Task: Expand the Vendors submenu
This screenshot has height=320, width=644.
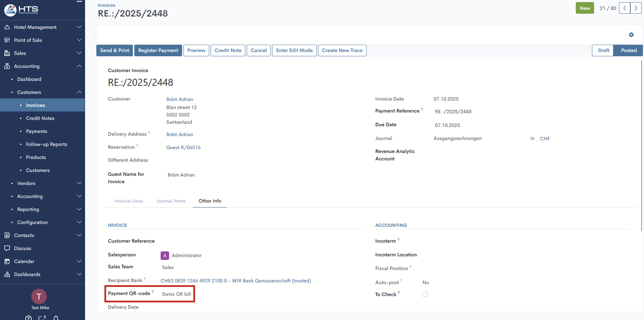Action: tap(79, 183)
